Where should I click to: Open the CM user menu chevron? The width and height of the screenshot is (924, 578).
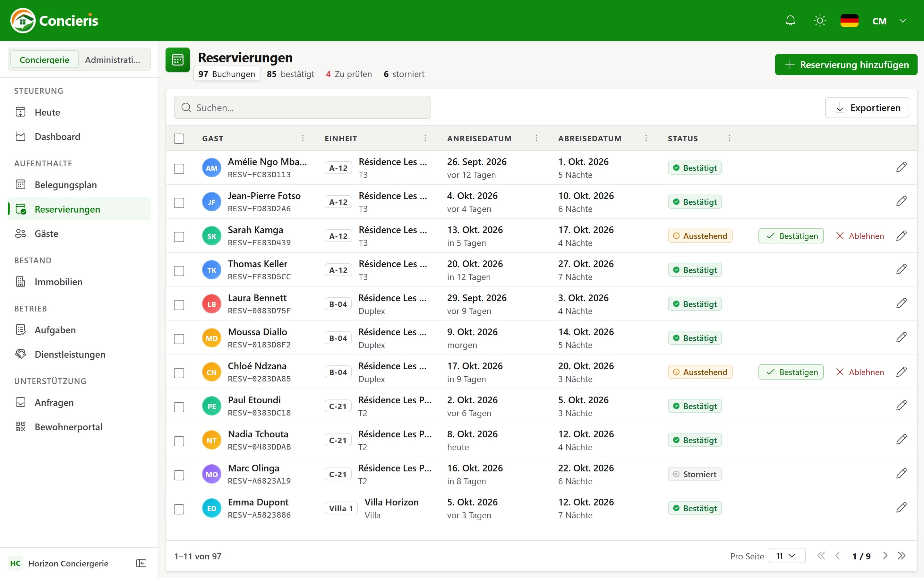pos(903,21)
